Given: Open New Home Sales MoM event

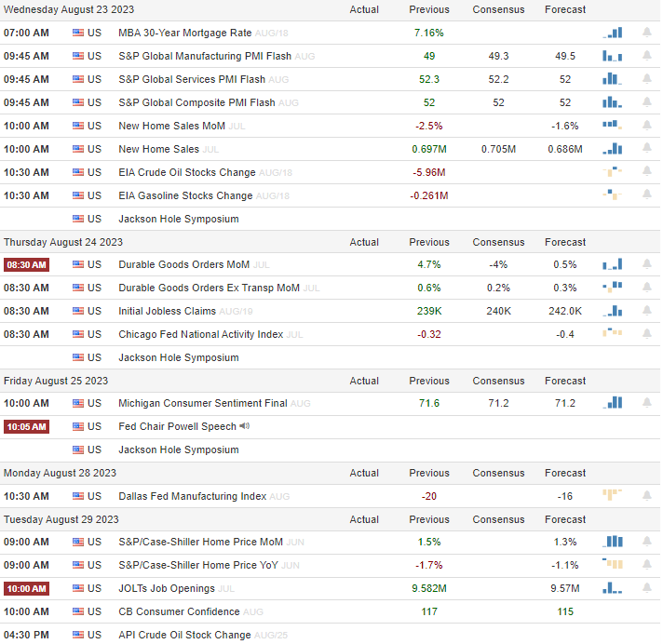Looking at the screenshot, I should tap(171, 126).
